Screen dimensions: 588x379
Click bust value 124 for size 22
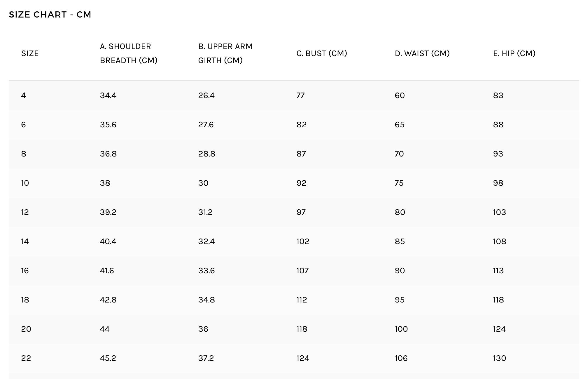coord(303,358)
